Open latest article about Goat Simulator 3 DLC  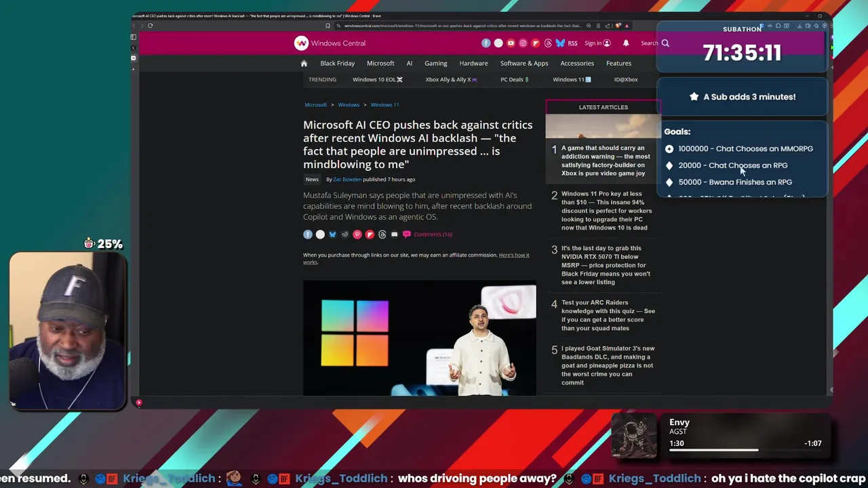608,365
